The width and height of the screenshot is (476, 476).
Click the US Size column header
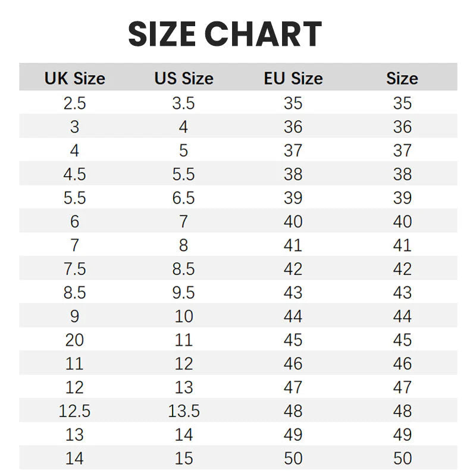coord(183,79)
